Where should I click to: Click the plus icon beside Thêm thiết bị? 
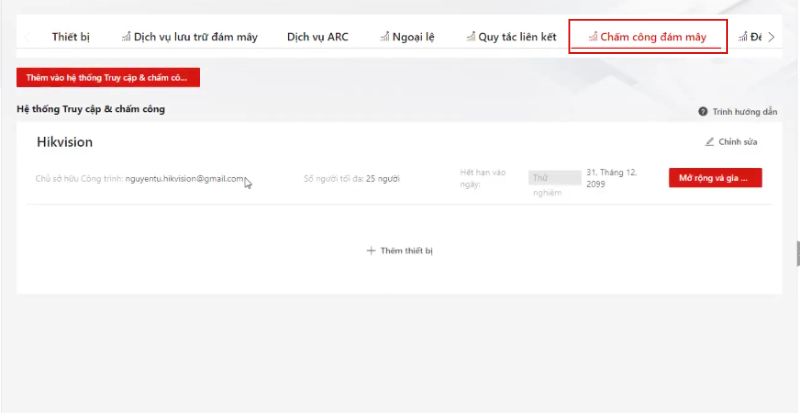[x=371, y=251]
